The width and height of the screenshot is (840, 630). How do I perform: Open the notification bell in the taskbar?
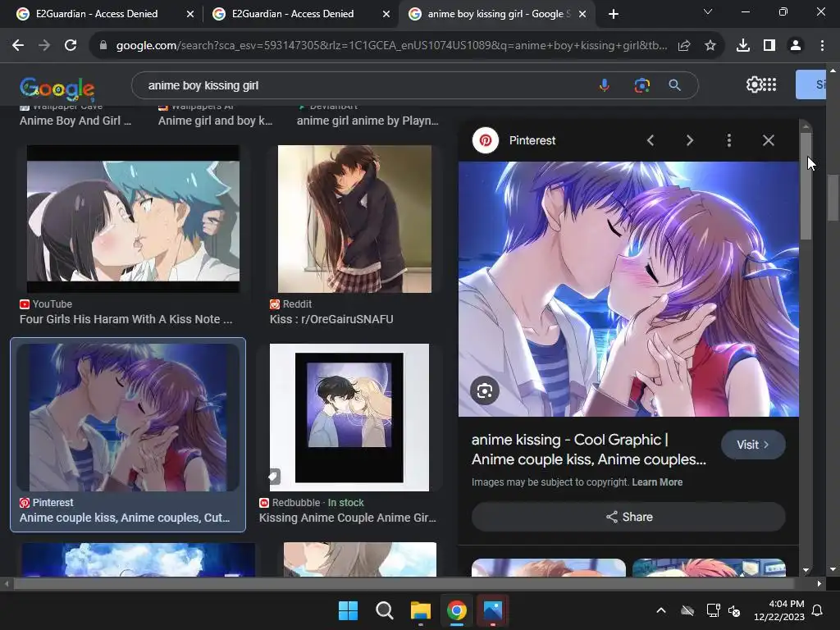817,610
